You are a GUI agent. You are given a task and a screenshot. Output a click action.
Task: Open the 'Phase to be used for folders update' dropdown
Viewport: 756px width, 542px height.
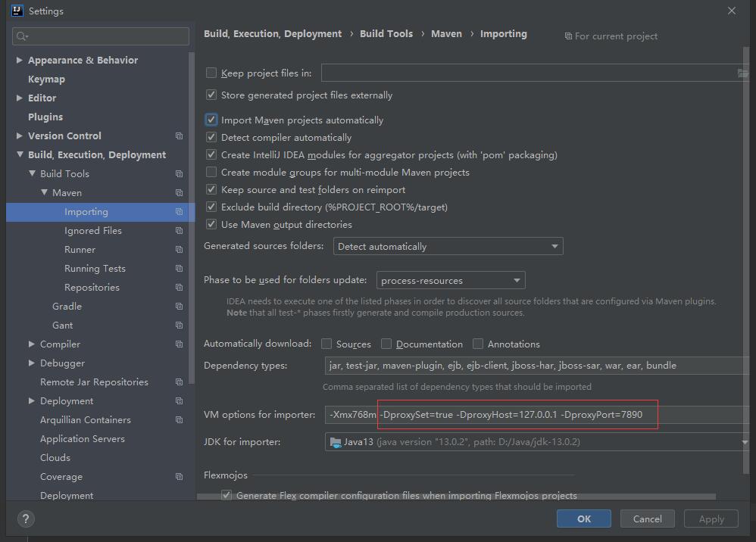coord(451,280)
